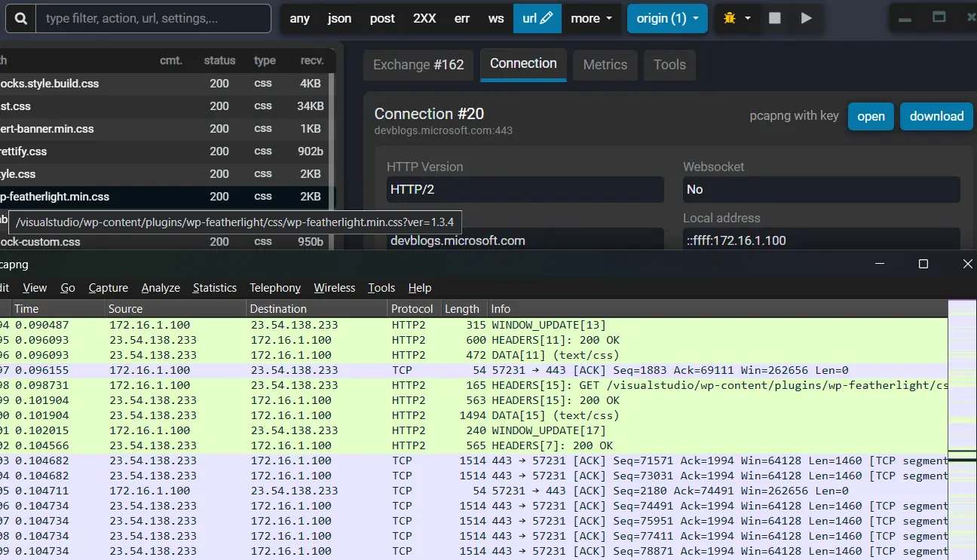This screenshot has width=977, height=560.
Task: Expand the more filters dropdown
Action: [591, 18]
